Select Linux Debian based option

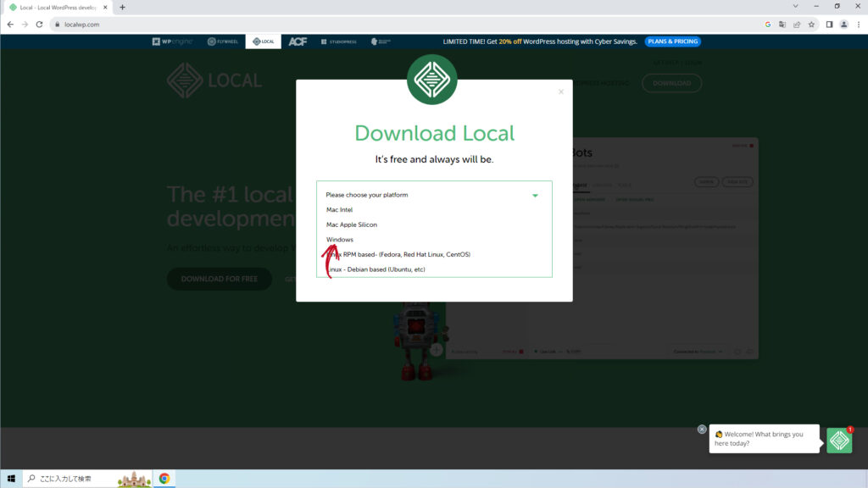[x=376, y=269]
